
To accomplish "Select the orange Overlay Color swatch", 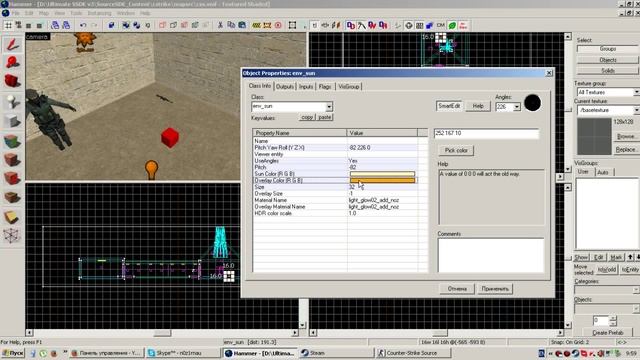I will [382, 180].
